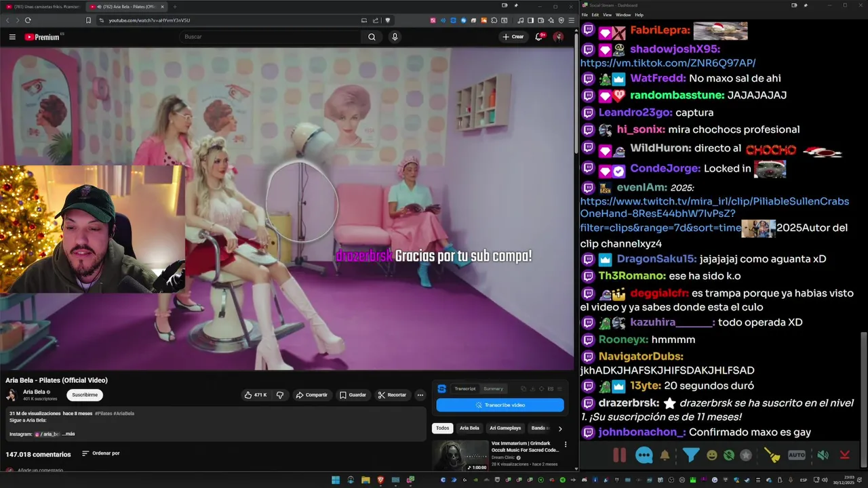The image size is (868, 488).
Task: Click the Transcribe video button
Action: tap(500, 405)
